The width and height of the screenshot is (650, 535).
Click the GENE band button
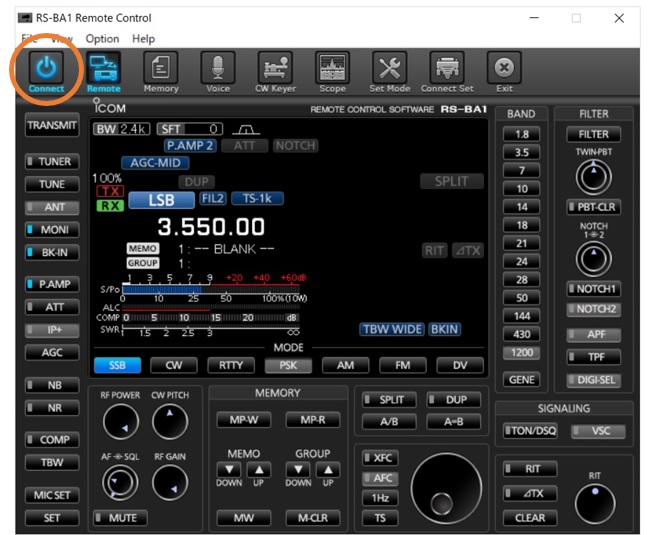pyautogui.click(x=521, y=380)
